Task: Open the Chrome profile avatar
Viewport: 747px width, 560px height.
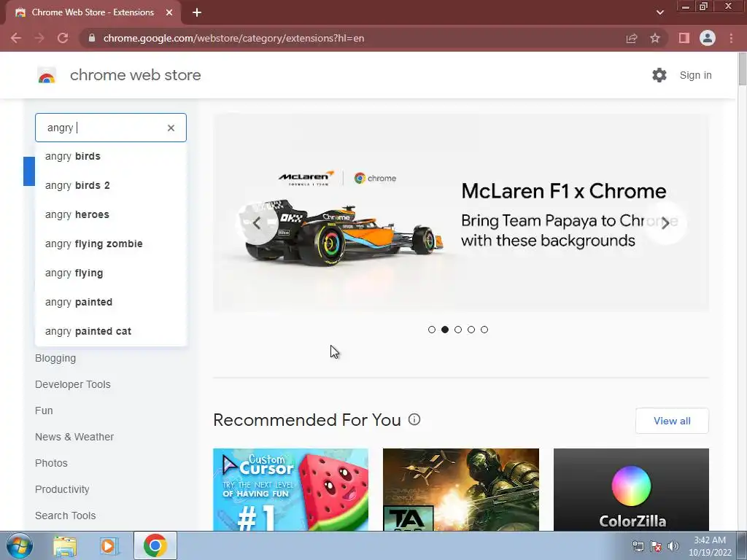Action: click(708, 38)
